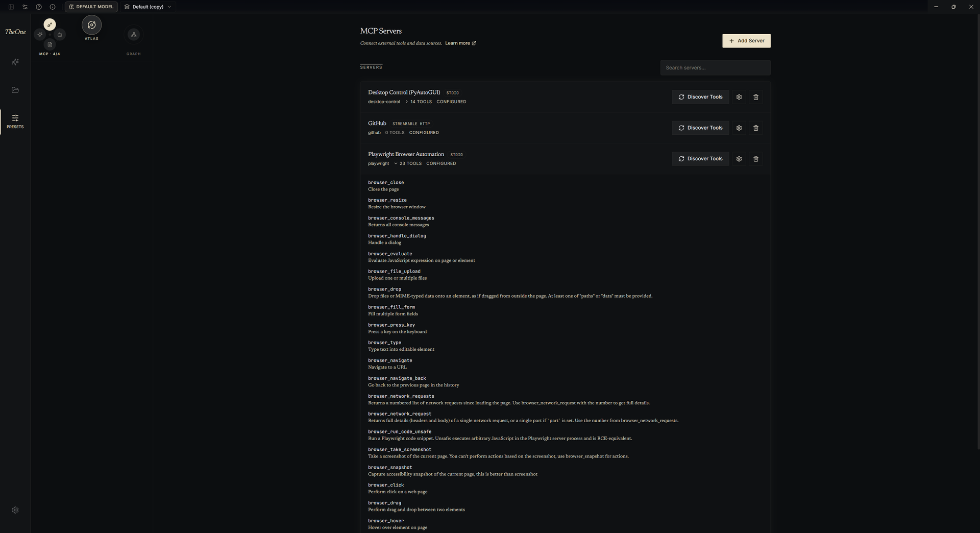Select the browser_type tool entry
Screen dimensions: 980x533
[401, 346]
